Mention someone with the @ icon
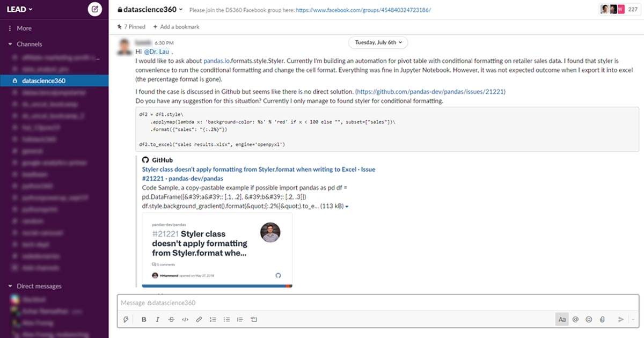This screenshot has height=338, width=644. tap(575, 319)
